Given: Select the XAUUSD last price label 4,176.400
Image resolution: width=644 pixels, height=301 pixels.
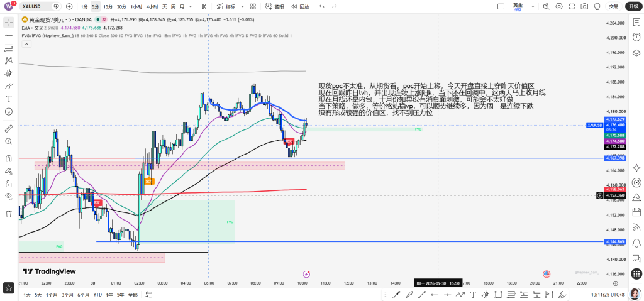Looking at the screenshot, I should [x=614, y=124].
